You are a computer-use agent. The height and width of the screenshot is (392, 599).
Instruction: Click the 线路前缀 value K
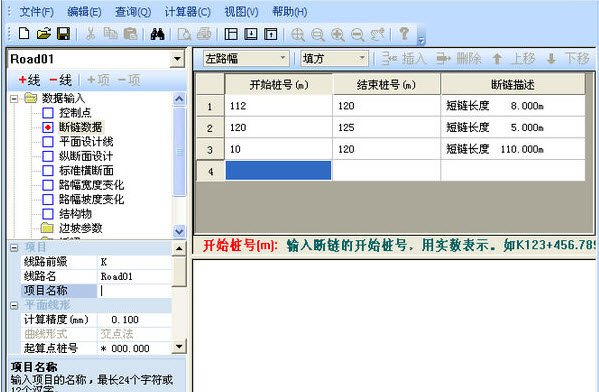pyautogui.click(x=134, y=262)
